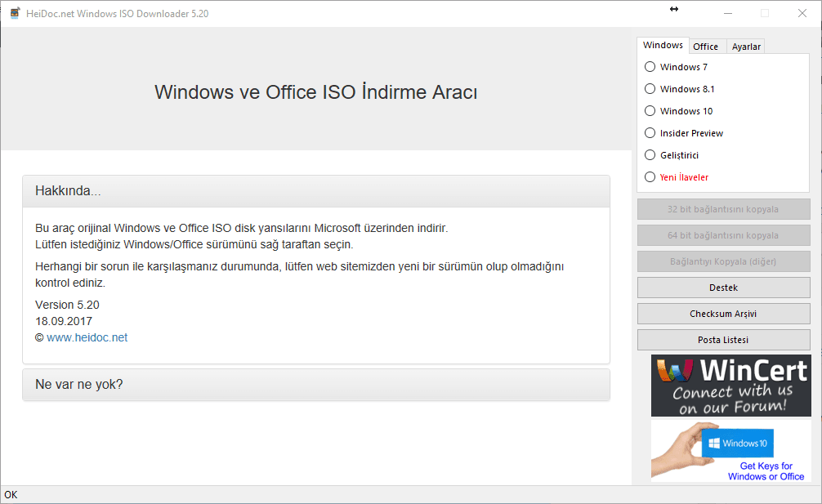Open the www.heidoc.net link
The image size is (822, 504).
[x=87, y=337]
